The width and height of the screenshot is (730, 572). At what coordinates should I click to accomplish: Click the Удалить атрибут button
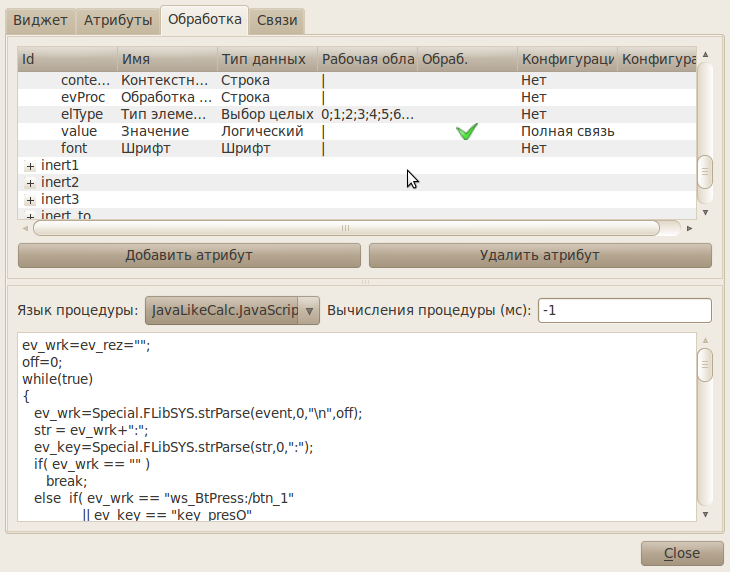[540, 255]
